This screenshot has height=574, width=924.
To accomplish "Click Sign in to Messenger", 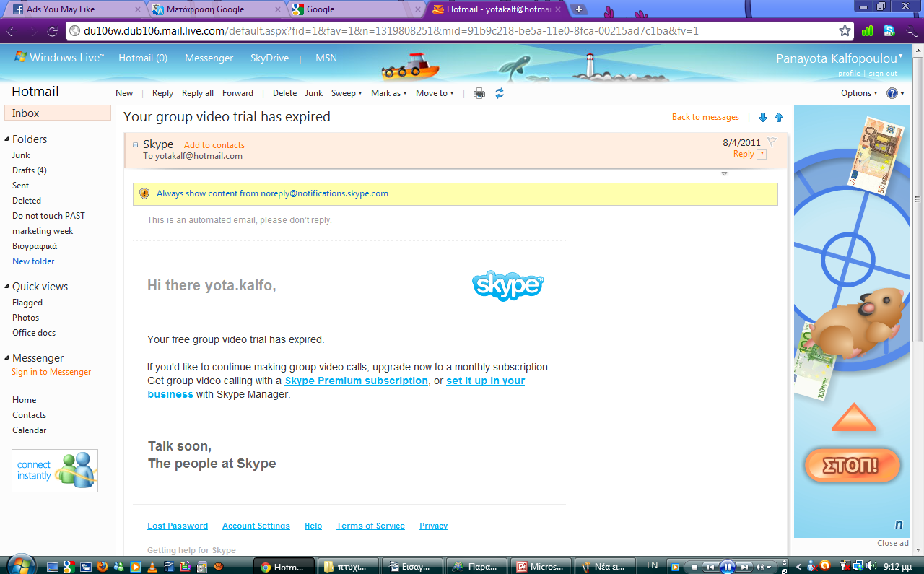I will 51,372.
